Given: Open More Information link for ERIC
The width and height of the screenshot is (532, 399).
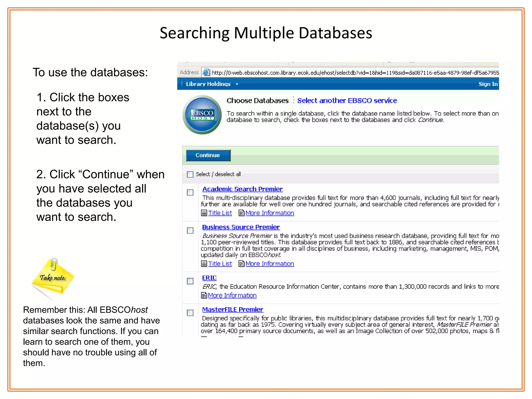Looking at the screenshot, I should coord(232,295).
